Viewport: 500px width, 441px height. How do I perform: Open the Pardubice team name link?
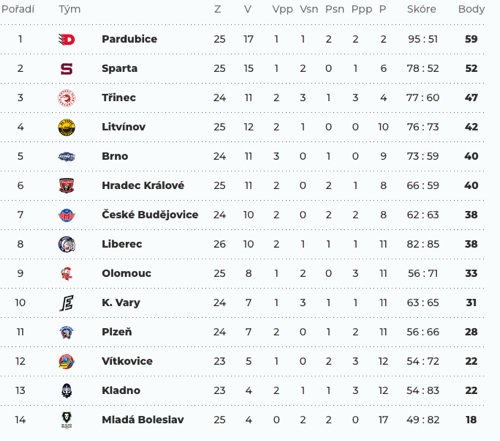[129, 39]
